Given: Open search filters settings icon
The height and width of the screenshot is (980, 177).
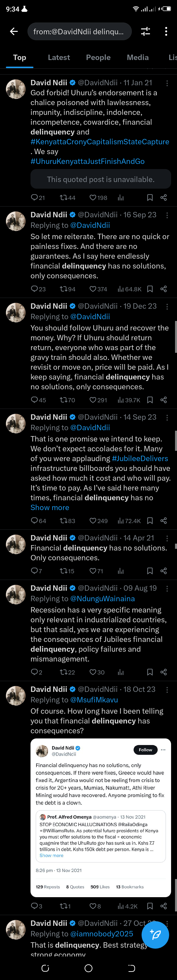Looking at the screenshot, I should pyautogui.click(x=145, y=32).
